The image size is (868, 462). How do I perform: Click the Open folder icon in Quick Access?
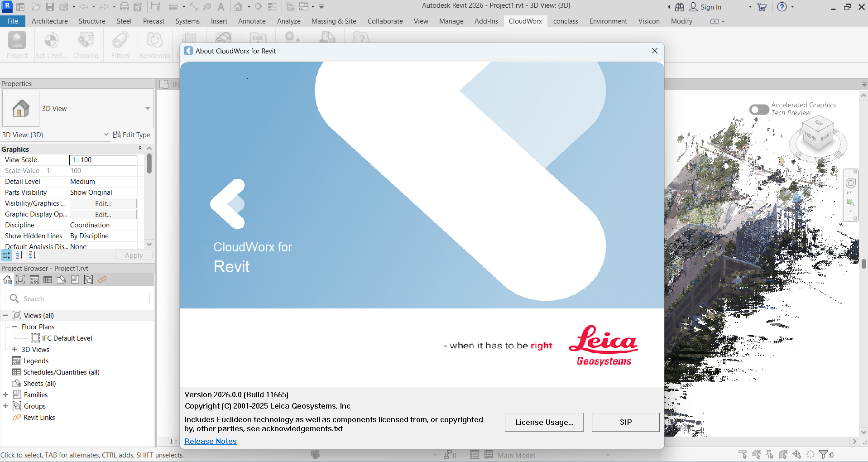point(36,7)
